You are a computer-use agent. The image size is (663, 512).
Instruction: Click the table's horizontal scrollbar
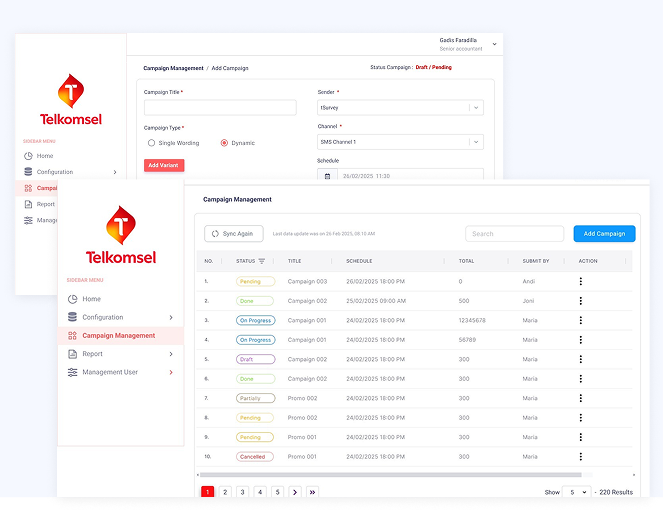[x=390, y=475]
